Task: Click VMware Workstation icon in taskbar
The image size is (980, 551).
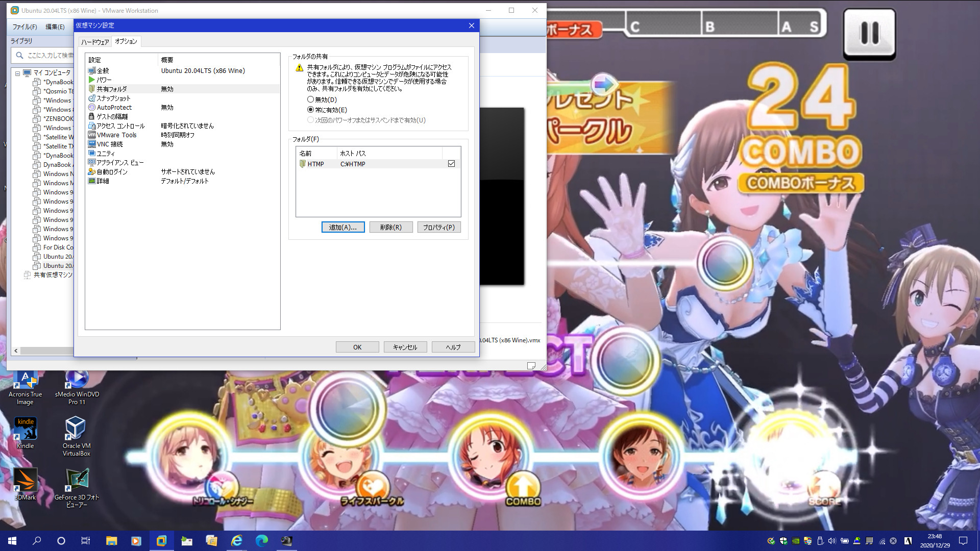Action: (161, 541)
